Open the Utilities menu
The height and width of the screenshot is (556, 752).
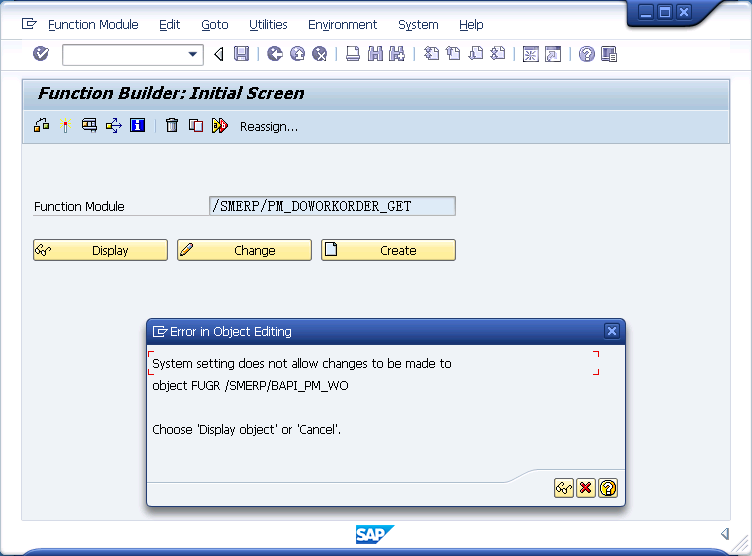click(268, 24)
